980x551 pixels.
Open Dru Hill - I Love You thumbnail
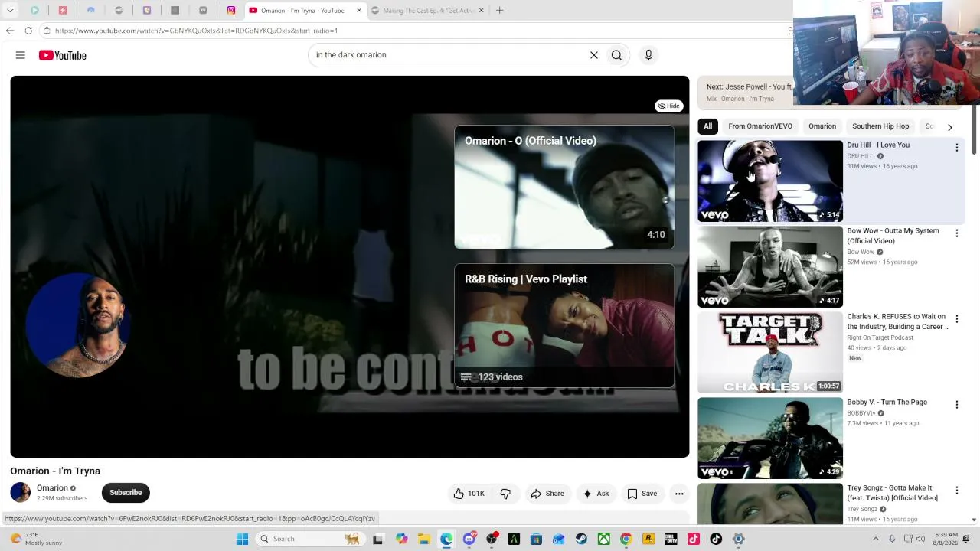pyautogui.click(x=770, y=181)
